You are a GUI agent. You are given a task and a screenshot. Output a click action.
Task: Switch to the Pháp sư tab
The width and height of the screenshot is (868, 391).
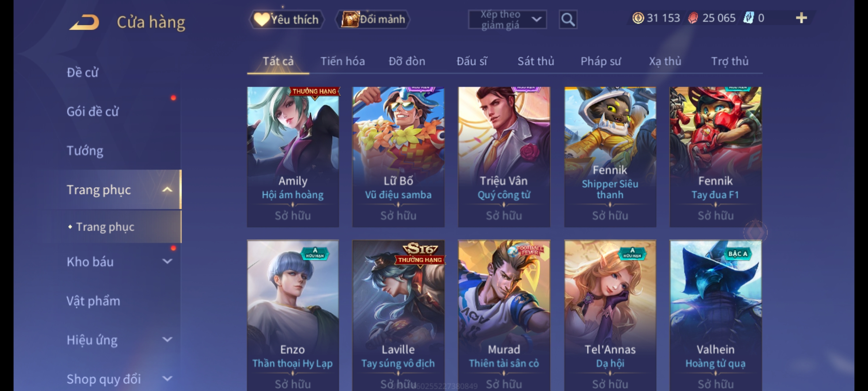coord(601,61)
